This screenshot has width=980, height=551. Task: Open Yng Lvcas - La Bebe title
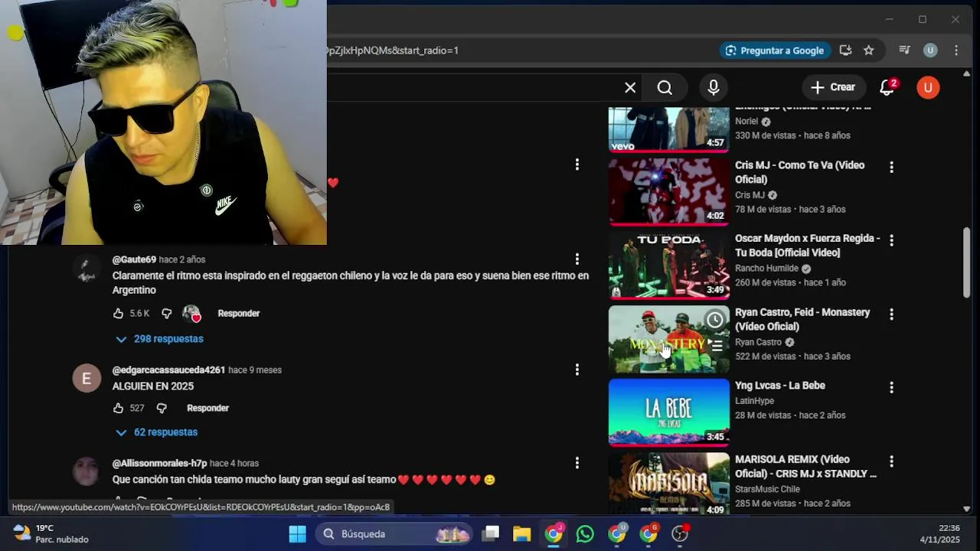780,386
